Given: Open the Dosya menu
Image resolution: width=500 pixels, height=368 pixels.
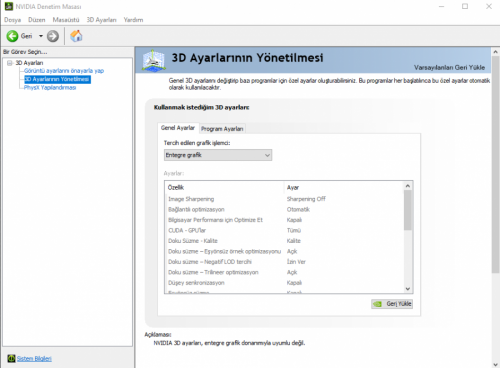Looking at the screenshot, I should tap(13, 20).
